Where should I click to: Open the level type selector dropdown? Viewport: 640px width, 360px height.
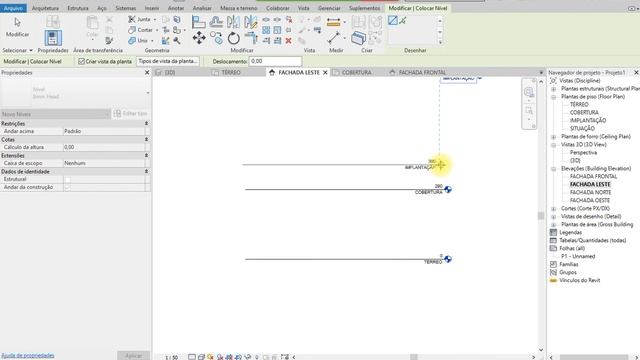(147, 93)
